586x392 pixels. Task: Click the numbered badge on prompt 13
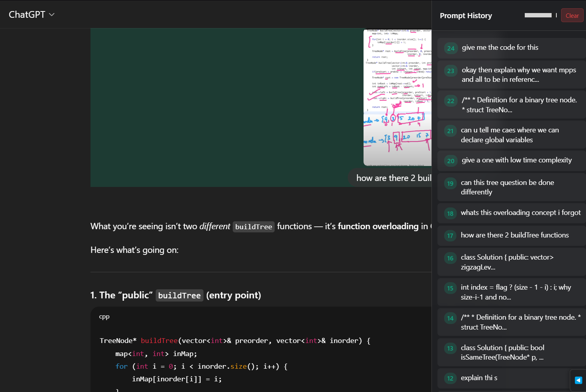click(x=450, y=348)
